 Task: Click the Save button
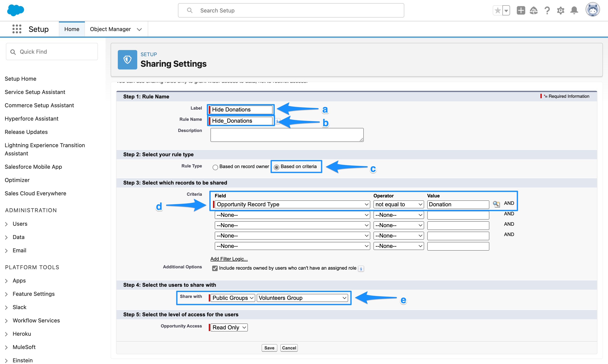(x=269, y=348)
